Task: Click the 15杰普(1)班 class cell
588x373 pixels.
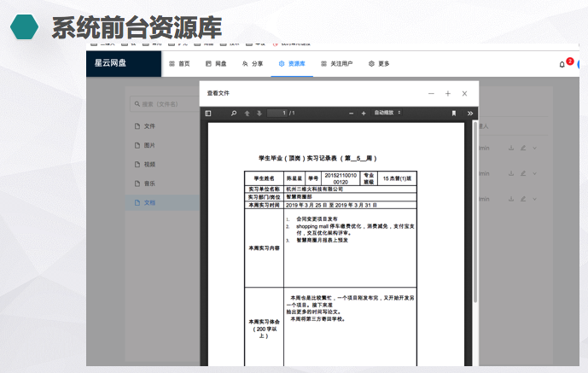Action: (x=397, y=178)
